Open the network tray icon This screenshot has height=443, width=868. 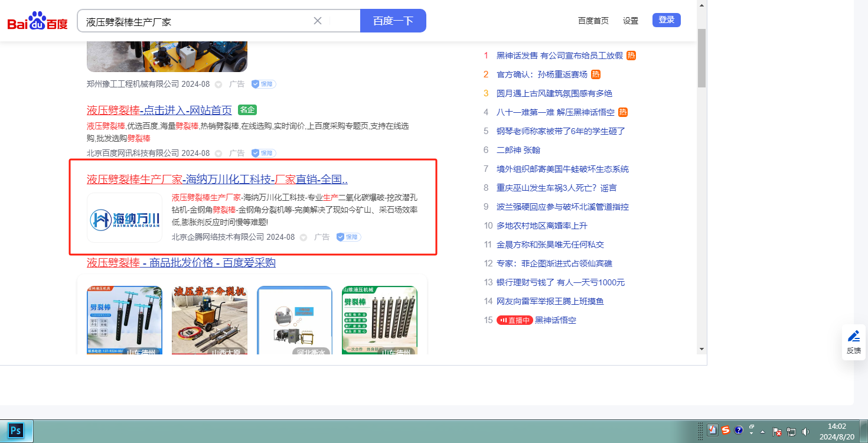tap(791, 432)
